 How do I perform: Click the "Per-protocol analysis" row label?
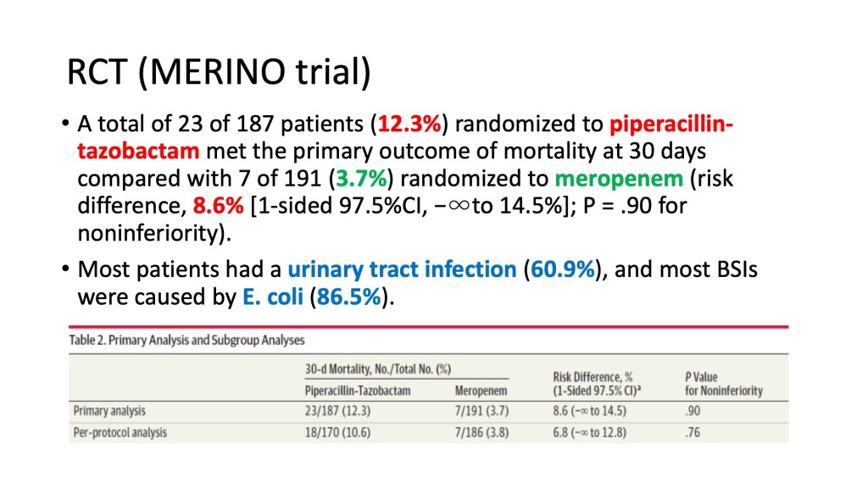click(x=120, y=433)
